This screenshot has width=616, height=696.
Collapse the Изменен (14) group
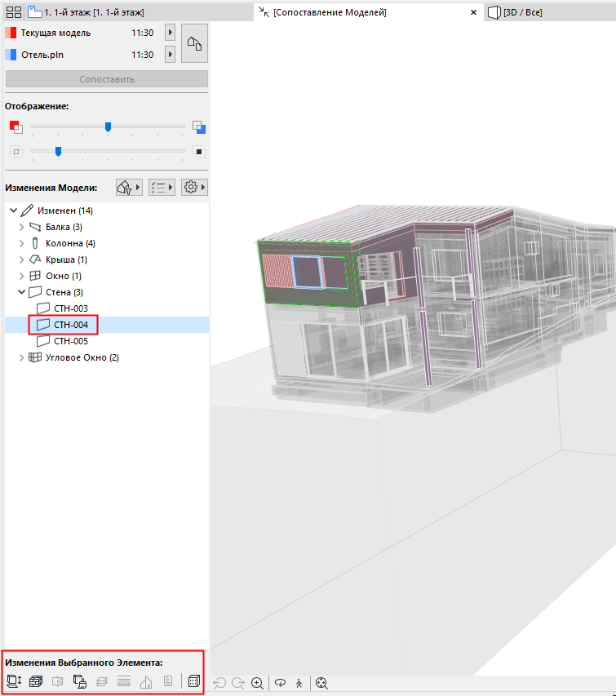coord(13,211)
